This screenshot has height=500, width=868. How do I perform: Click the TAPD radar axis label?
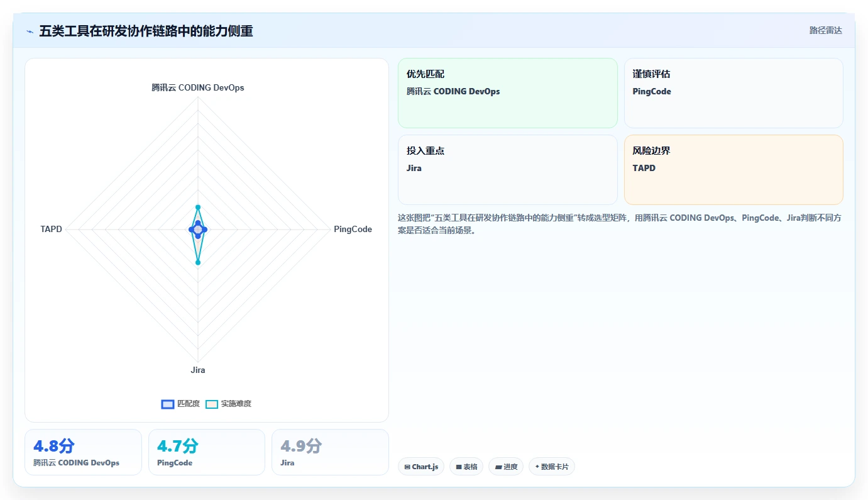click(52, 230)
